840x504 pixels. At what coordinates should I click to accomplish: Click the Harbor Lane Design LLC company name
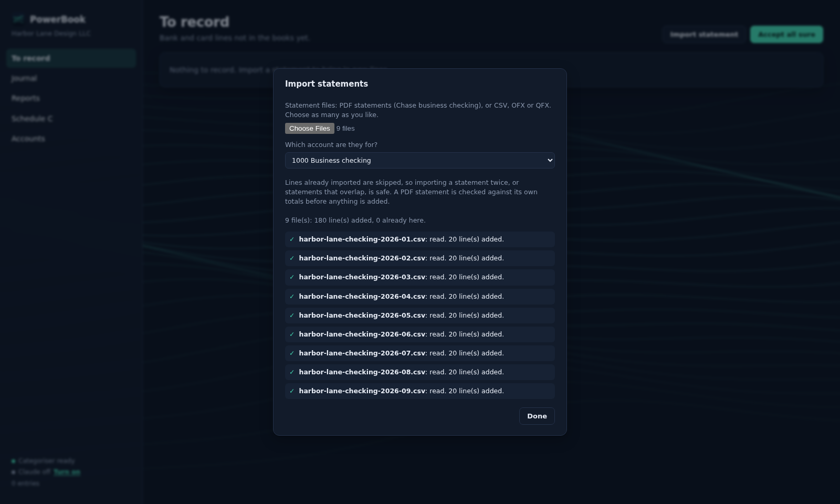pyautogui.click(x=51, y=34)
